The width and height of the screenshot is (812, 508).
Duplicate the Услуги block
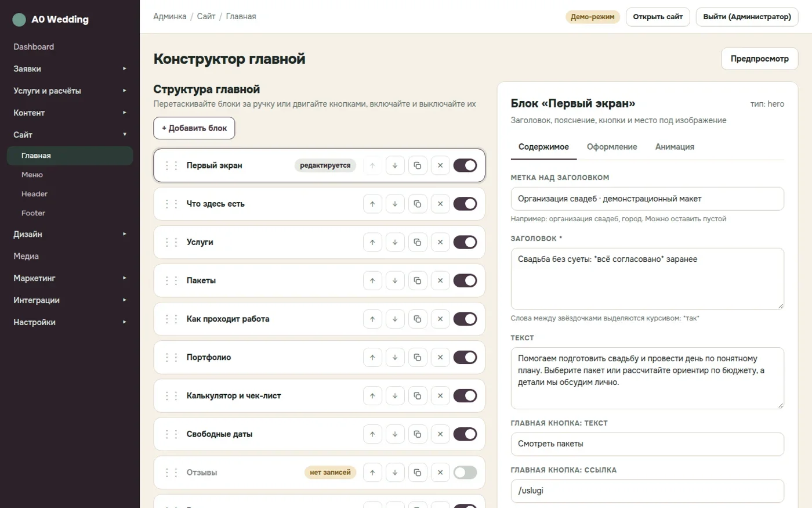(x=418, y=242)
